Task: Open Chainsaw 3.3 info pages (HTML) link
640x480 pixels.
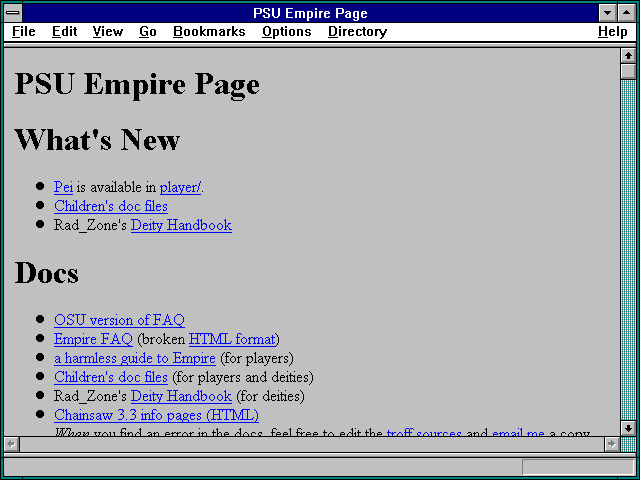Action: [156, 415]
